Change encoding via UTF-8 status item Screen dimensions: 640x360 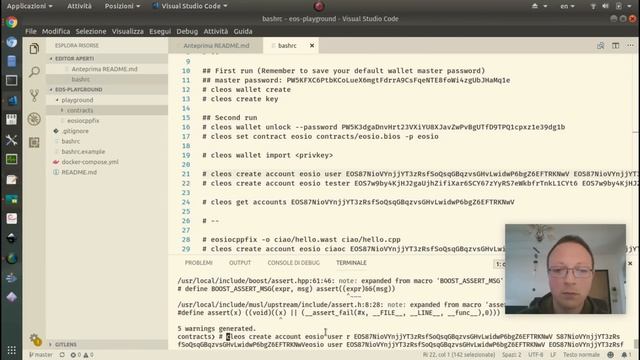point(535,355)
